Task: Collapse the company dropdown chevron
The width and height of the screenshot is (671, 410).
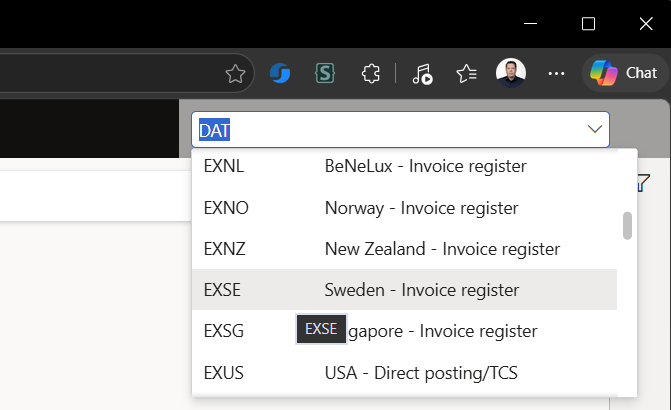Action: 595,129
